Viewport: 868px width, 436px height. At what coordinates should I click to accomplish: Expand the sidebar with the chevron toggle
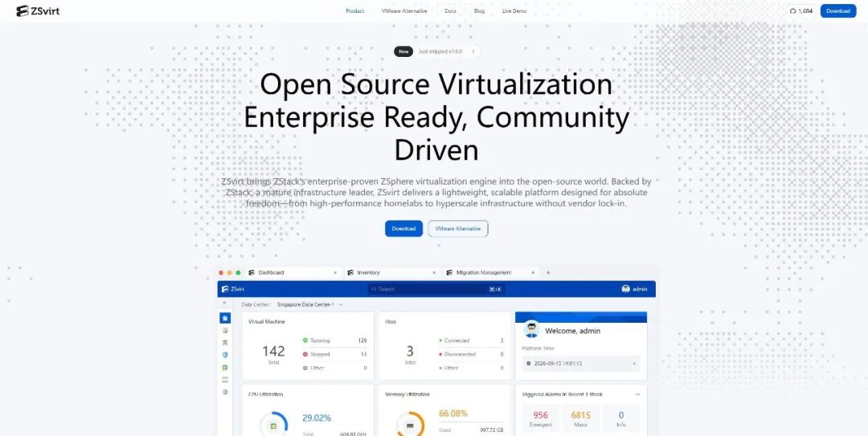coord(224,304)
